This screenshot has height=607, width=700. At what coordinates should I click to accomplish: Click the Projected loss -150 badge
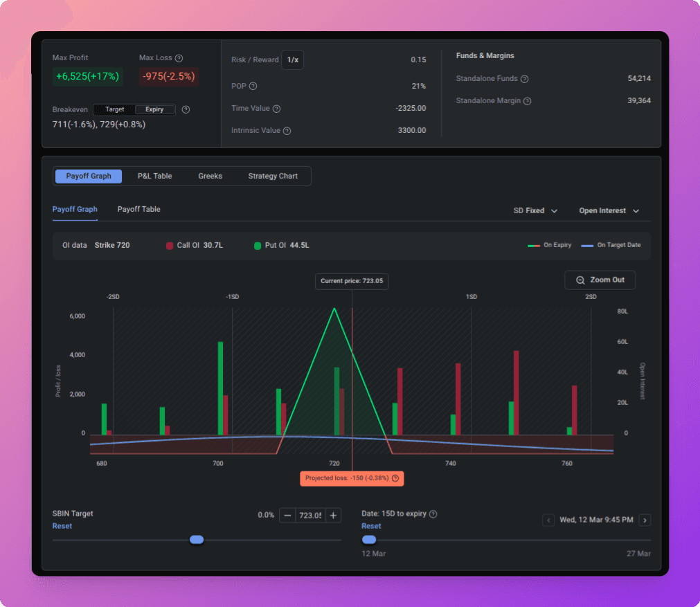[352, 478]
